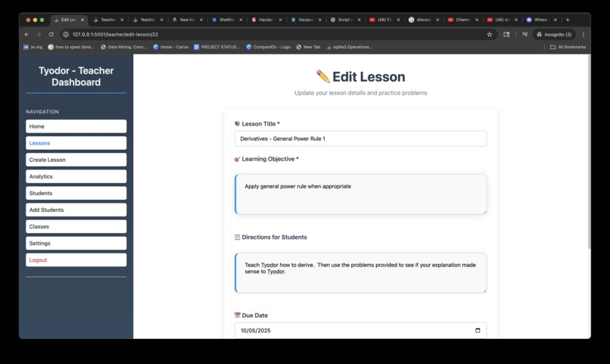Open the New Tab bookmark

tap(308, 47)
